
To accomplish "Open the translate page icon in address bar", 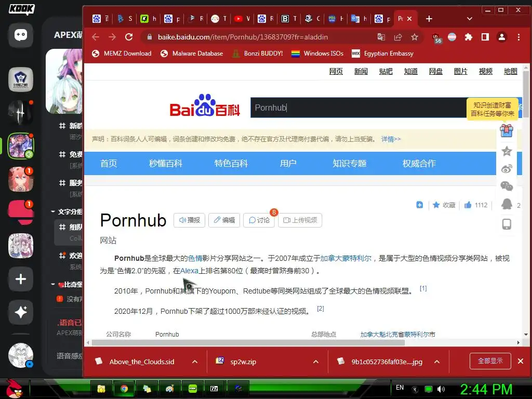I will pos(381,37).
